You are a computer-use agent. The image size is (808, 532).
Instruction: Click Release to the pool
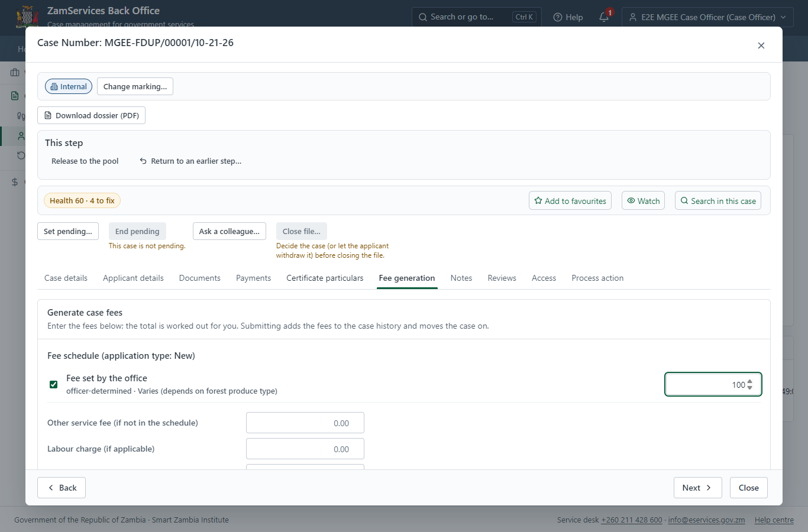coord(85,161)
